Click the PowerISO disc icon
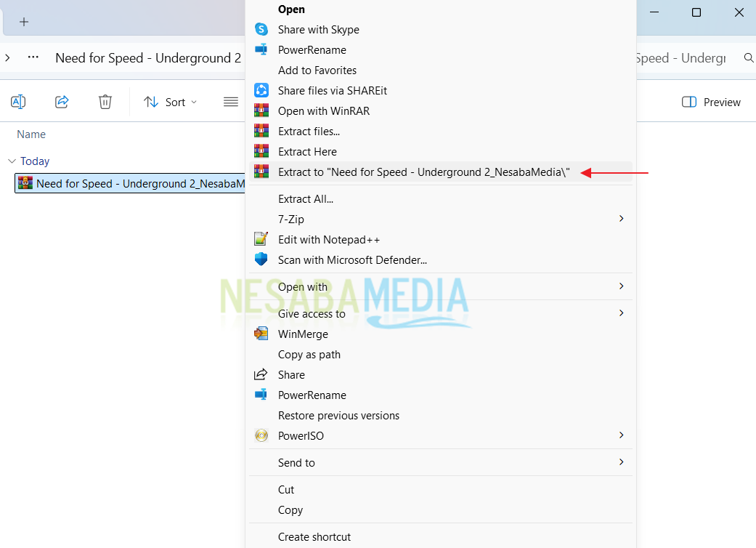 [x=261, y=435]
